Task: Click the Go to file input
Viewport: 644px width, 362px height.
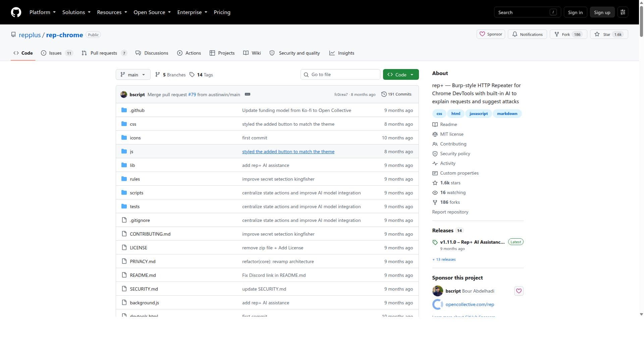Action: coord(340,75)
